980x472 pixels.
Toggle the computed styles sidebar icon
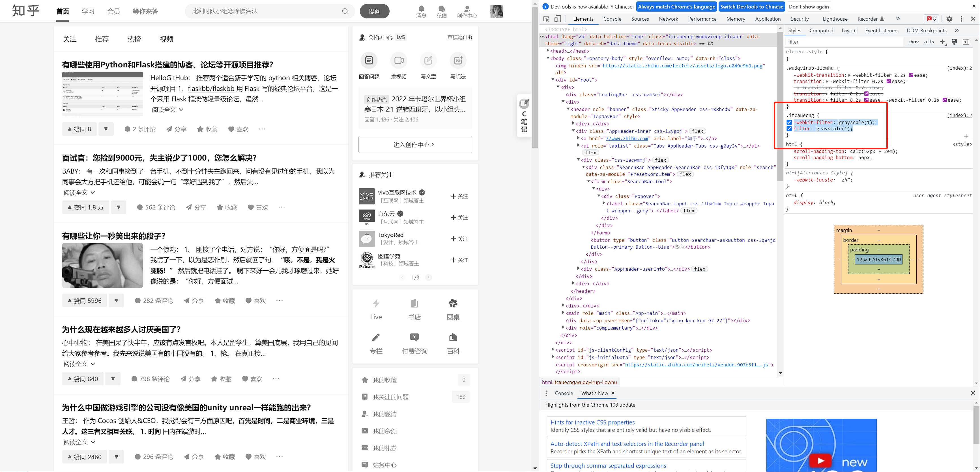coord(966,42)
